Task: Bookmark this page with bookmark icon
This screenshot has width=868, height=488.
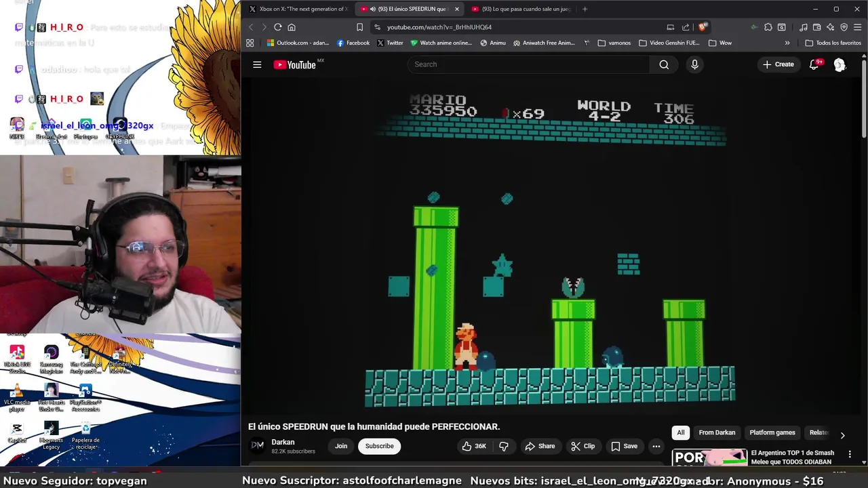Action: pos(359,27)
